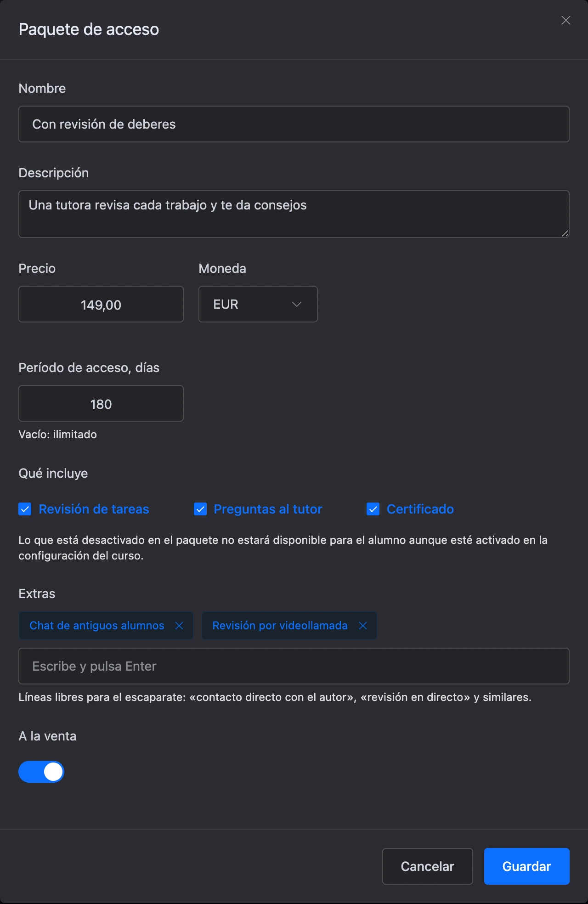Click the access period field showing 180
588x904 pixels.
[101, 403]
